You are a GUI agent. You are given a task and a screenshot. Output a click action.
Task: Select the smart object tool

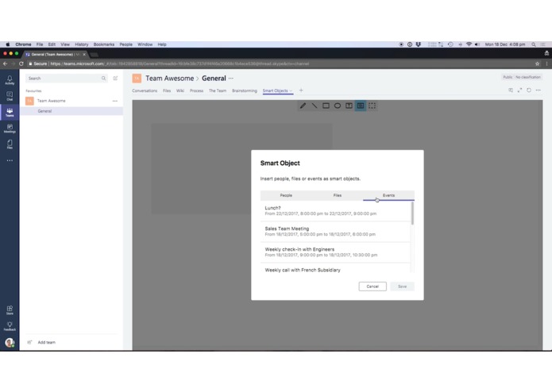point(361,106)
